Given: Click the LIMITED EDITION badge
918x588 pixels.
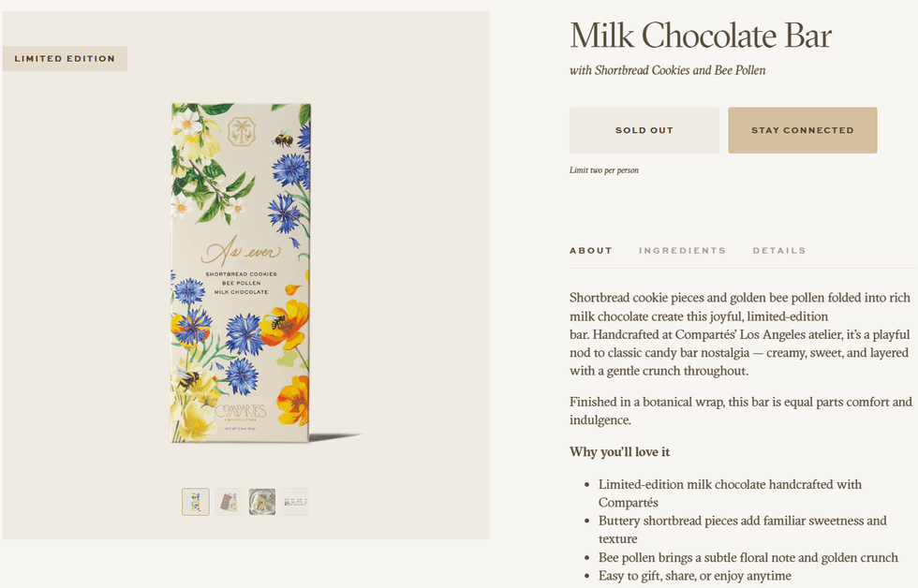Looking at the screenshot, I should 66,58.
